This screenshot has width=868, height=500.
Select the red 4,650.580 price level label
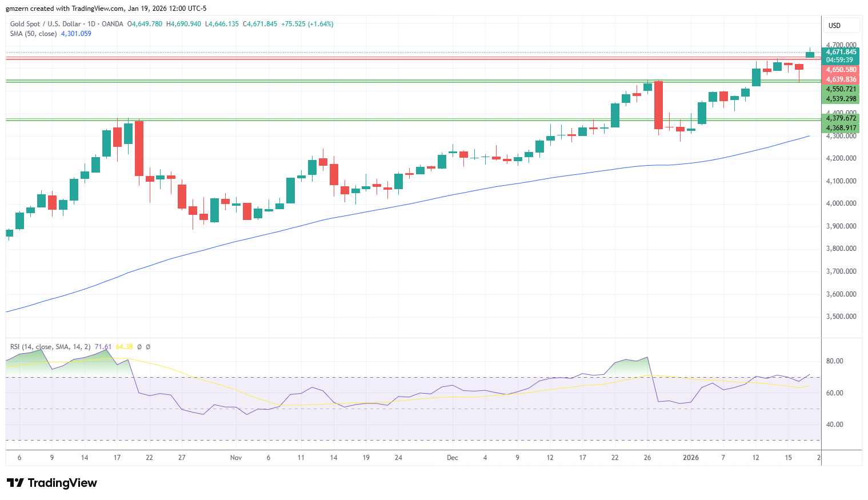(x=841, y=70)
